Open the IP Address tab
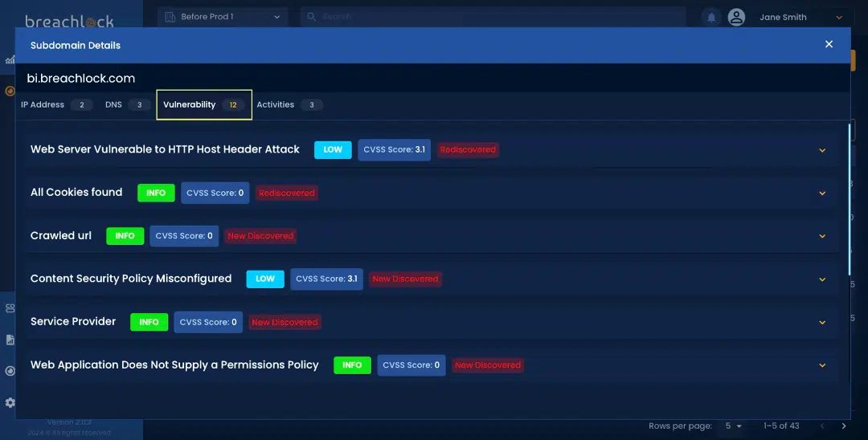Screen dimensions: 868x440 56,104
